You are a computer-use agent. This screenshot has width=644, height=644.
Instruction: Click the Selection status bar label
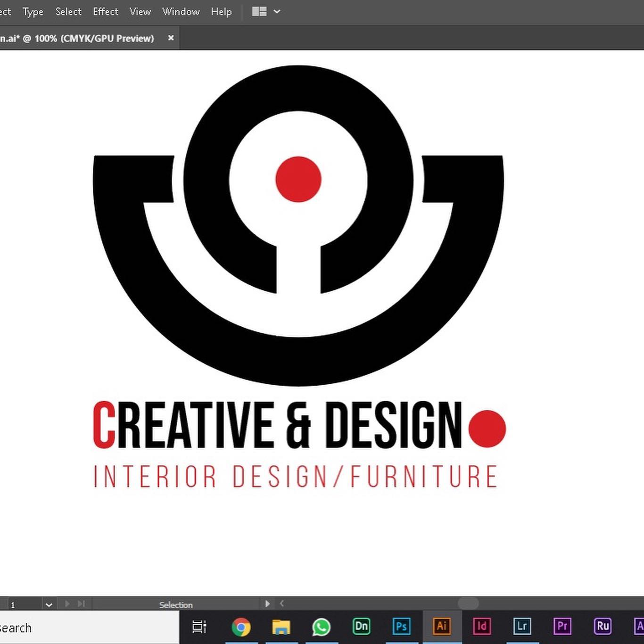tap(176, 604)
